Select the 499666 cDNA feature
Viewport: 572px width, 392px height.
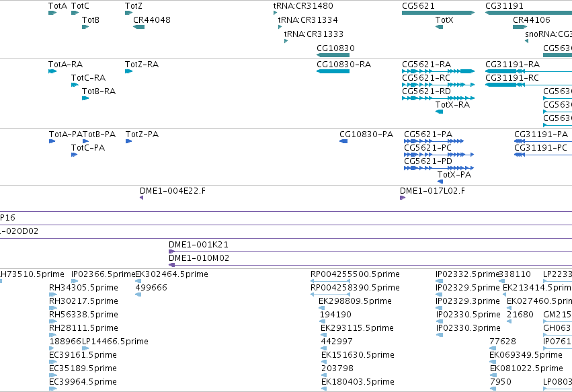pos(138,295)
